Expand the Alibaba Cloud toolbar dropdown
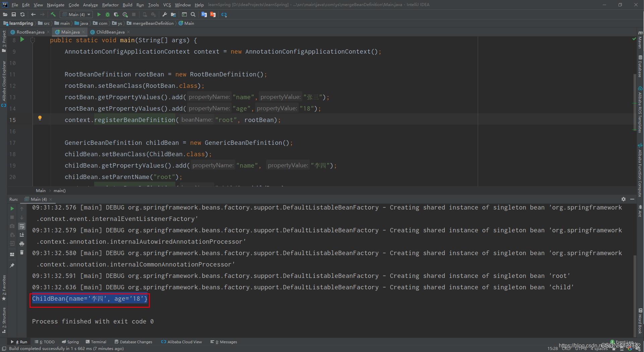The image size is (644, 352). pyautogui.click(x=224, y=14)
